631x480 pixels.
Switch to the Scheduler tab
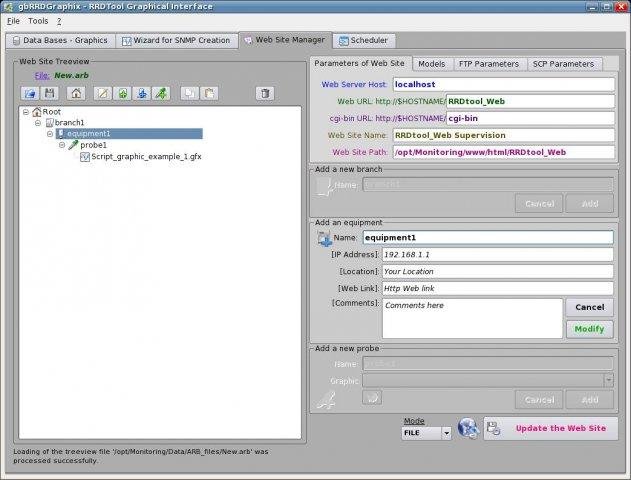pyautogui.click(x=364, y=41)
